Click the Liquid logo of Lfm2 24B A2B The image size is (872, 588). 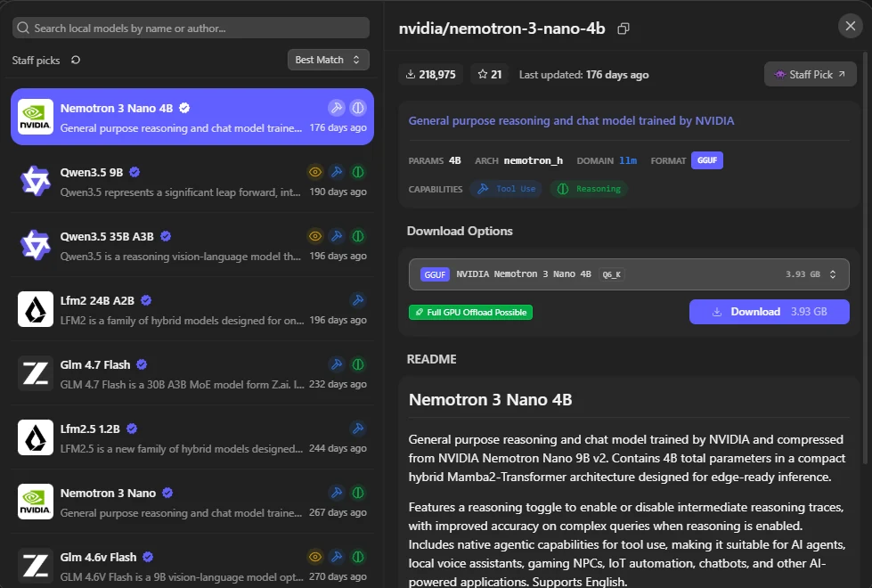click(36, 309)
